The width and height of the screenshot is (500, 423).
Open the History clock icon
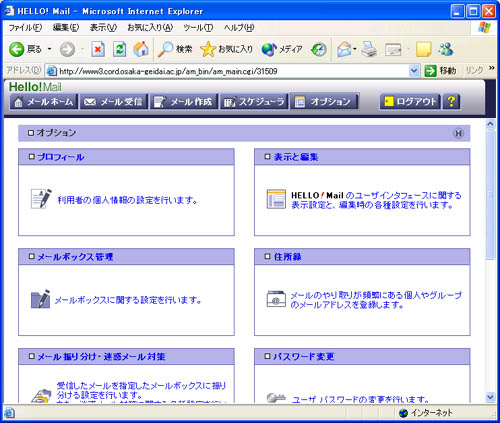(x=319, y=49)
